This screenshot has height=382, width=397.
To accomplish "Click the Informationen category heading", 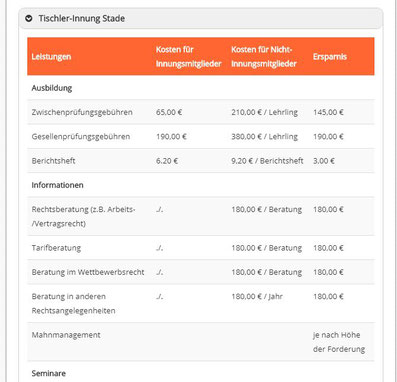I will point(57,185).
